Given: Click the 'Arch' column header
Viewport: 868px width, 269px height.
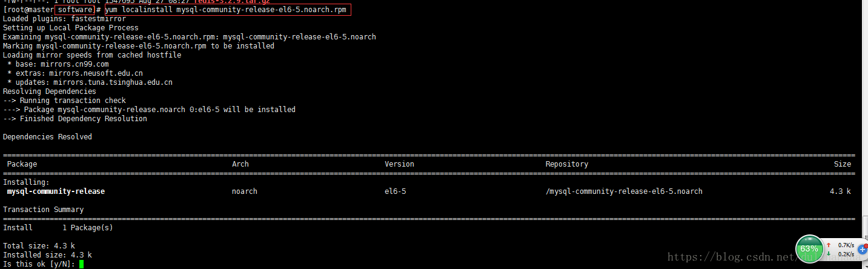Looking at the screenshot, I should (x=240, y=164).
